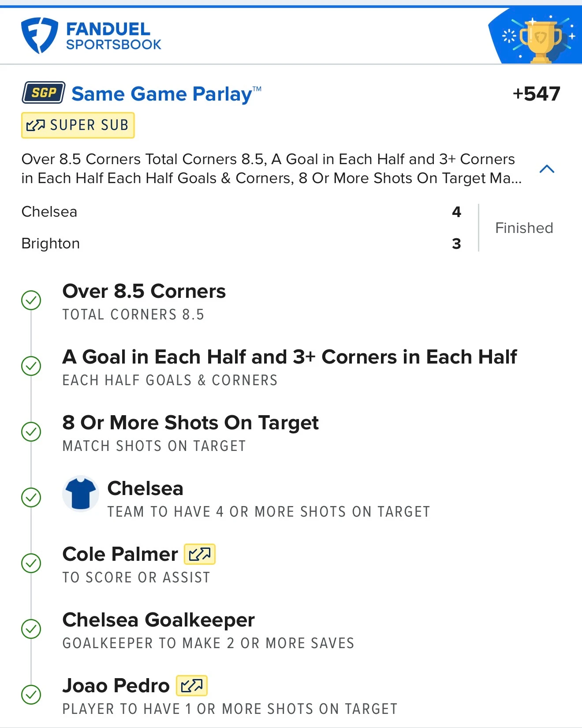Tap the Chelsea blue jersey icon
This screenshot has height=728, width=582.
coord(81,493)
